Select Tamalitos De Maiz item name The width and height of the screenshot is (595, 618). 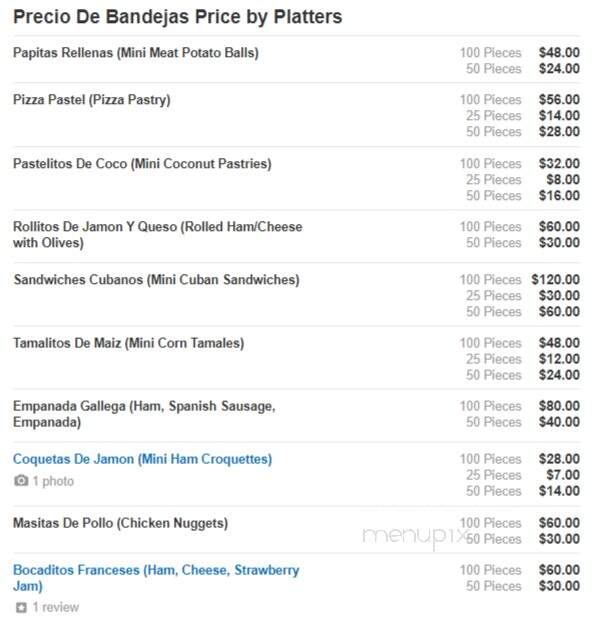click(128, 343)
